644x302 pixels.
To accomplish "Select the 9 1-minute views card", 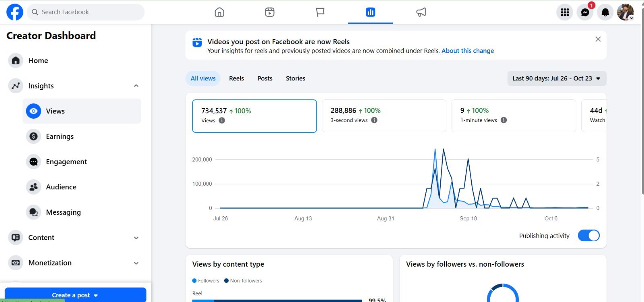I will tap(514, 116).
